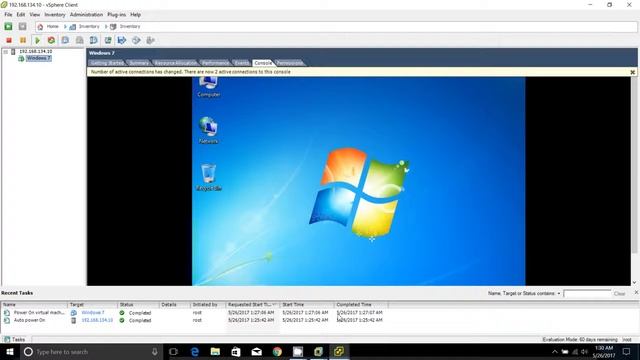Click the Tasks status bar button
This screenshot has width=640, height=360.
pos(15,340)
